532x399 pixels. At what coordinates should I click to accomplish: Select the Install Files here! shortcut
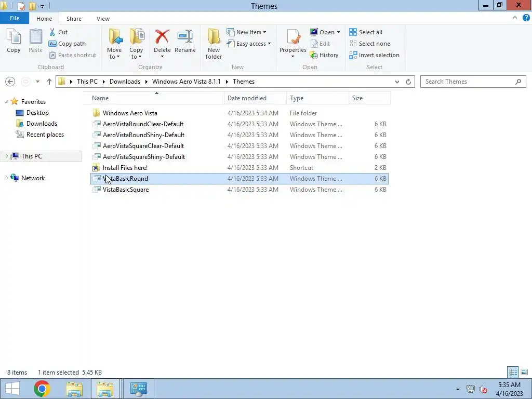tap(239, 168)
